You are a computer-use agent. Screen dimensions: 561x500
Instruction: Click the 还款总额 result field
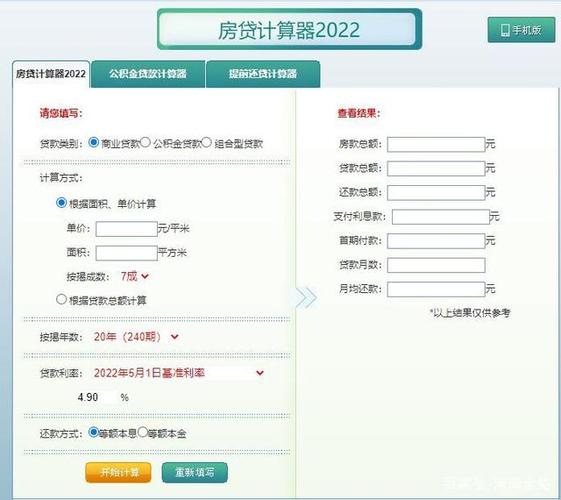tap(436, 193)
